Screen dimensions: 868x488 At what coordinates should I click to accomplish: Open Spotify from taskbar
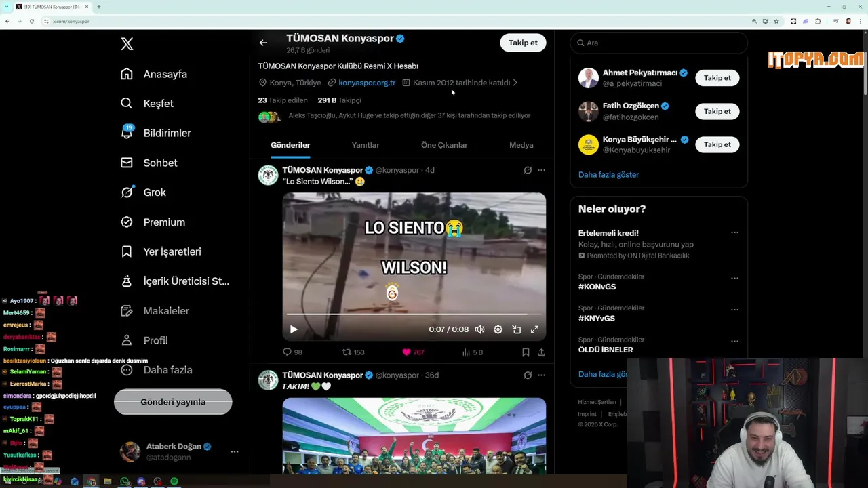(x=174, y=481)
